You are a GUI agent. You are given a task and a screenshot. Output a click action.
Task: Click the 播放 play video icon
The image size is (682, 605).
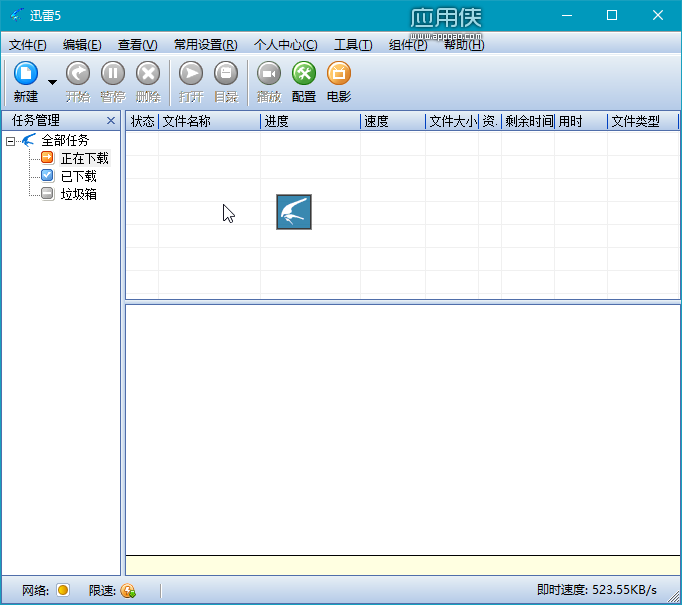click(x=269, y=73)
